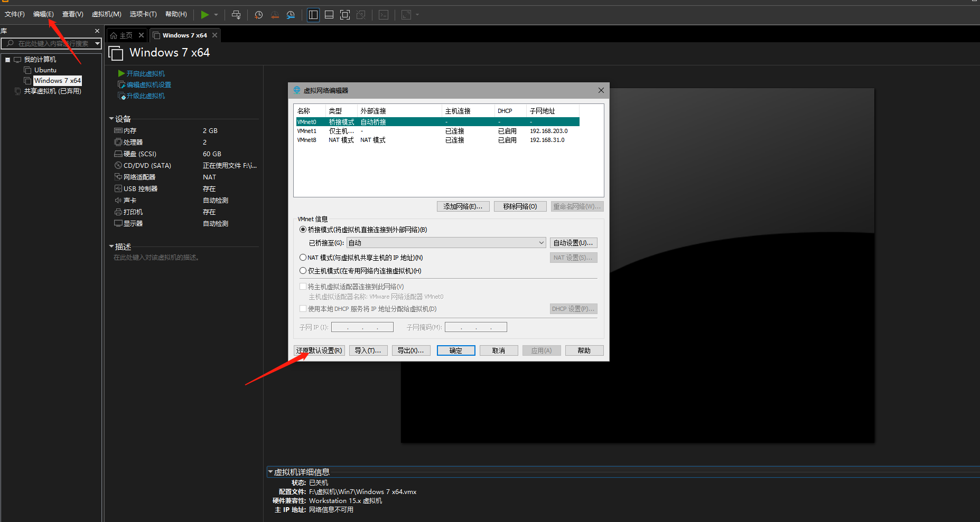Open the 已桥接至 combo box
The image size is (980, 522).
click(446, 243)
